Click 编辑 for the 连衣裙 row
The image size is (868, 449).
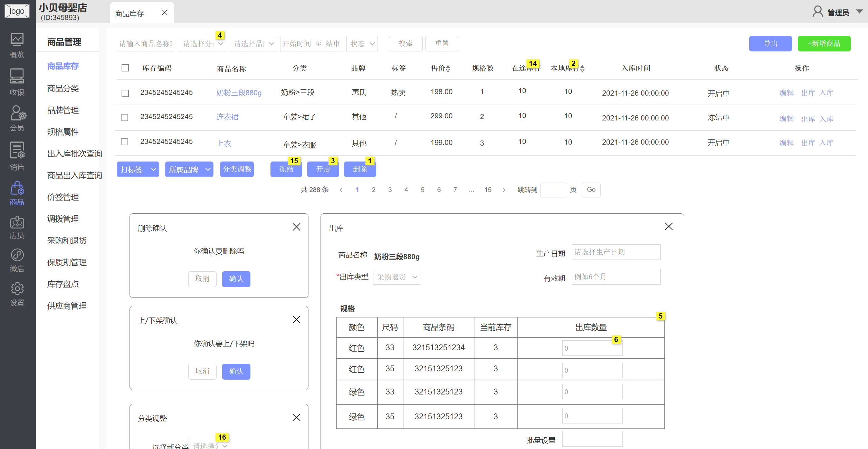pos(786,119)
